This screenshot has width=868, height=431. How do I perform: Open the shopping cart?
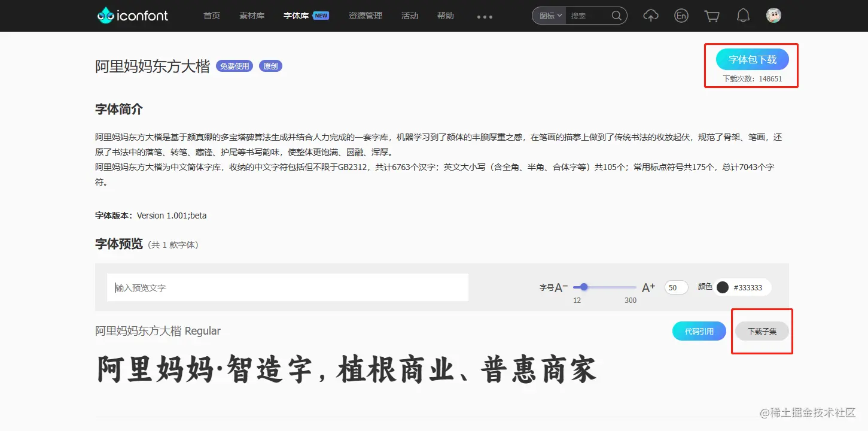click(x=712, y=16)
